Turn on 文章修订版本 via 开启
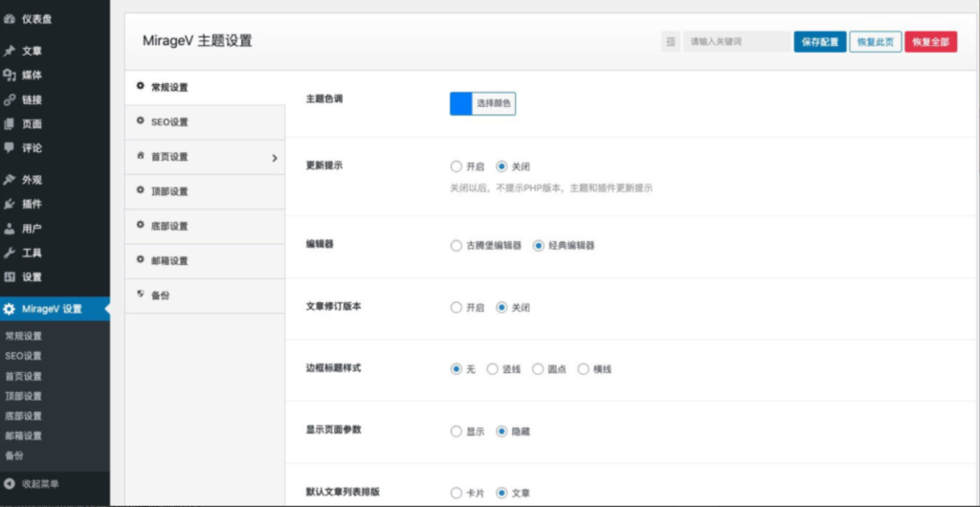The width and height of the screenshot is (980, 507). [457, 307]
